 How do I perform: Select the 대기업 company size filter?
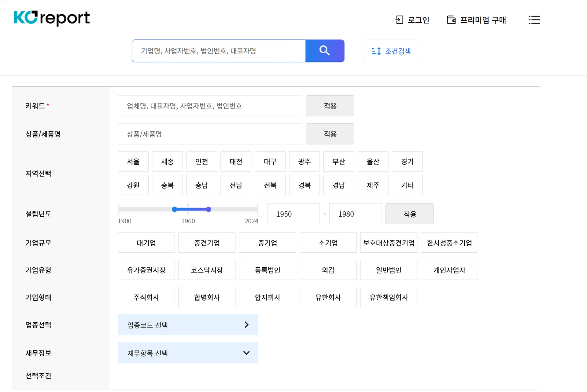point(146,243)
